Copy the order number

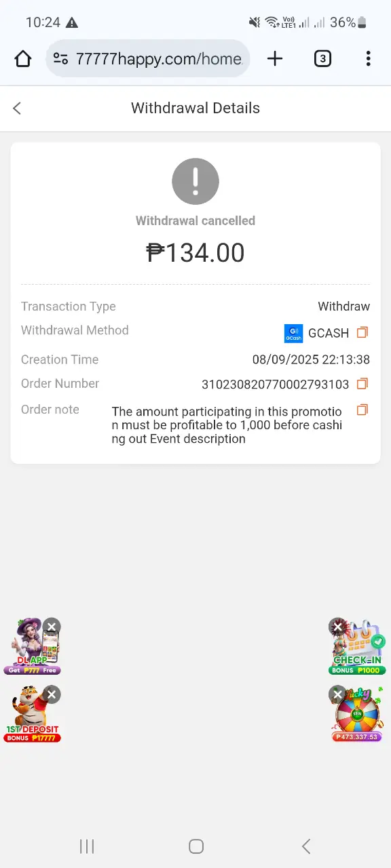[x=362, y=384]
